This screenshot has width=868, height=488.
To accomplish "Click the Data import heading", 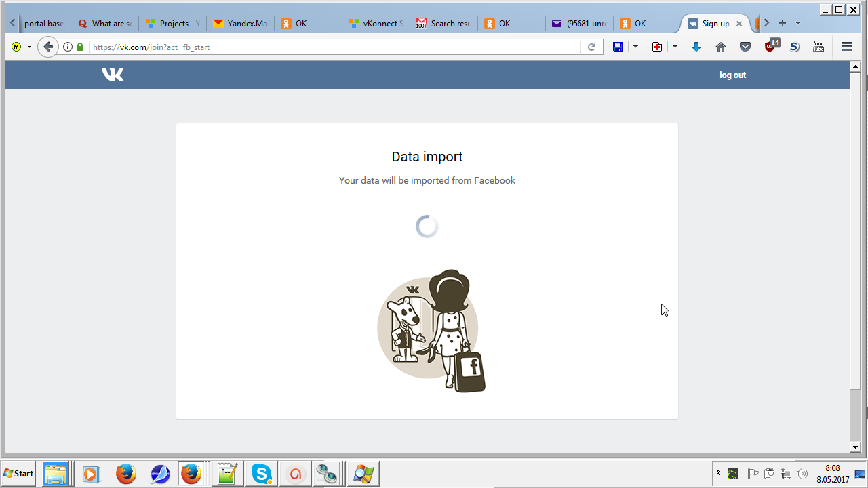I will (x=427, y=157).
